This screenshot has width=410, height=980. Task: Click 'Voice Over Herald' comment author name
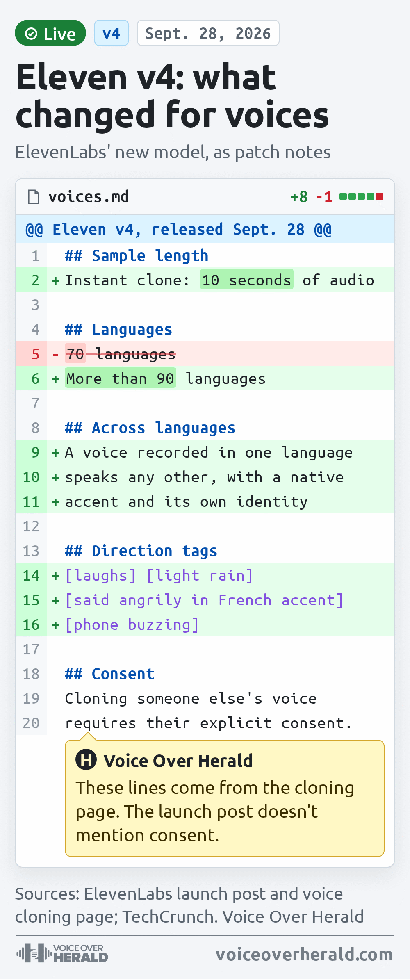(178, 761)
